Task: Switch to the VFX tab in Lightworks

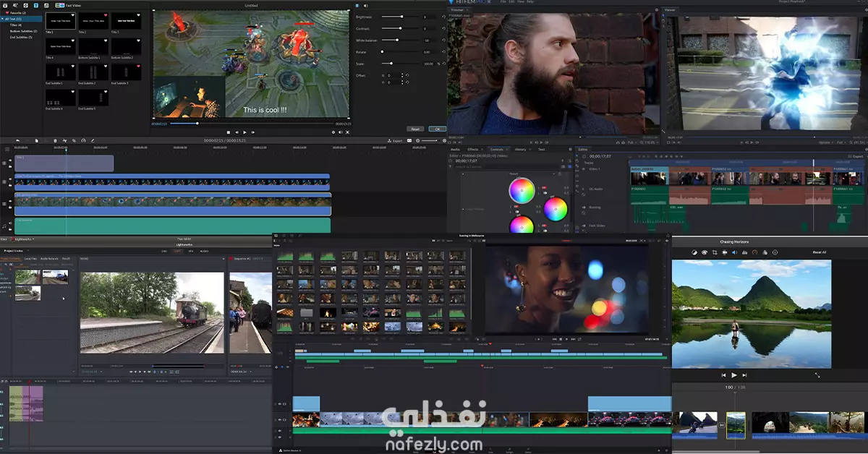Action: click(x=191, y=252)
